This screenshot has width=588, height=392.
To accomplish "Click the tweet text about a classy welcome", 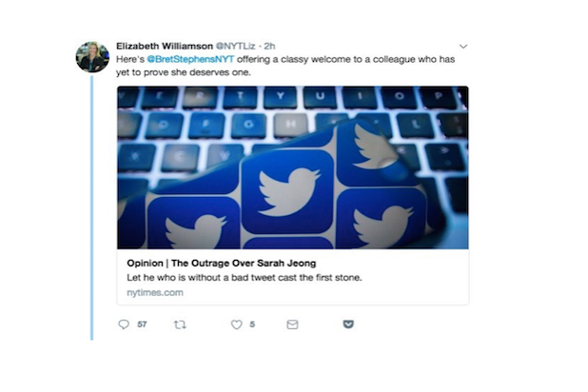I will 285,66.
